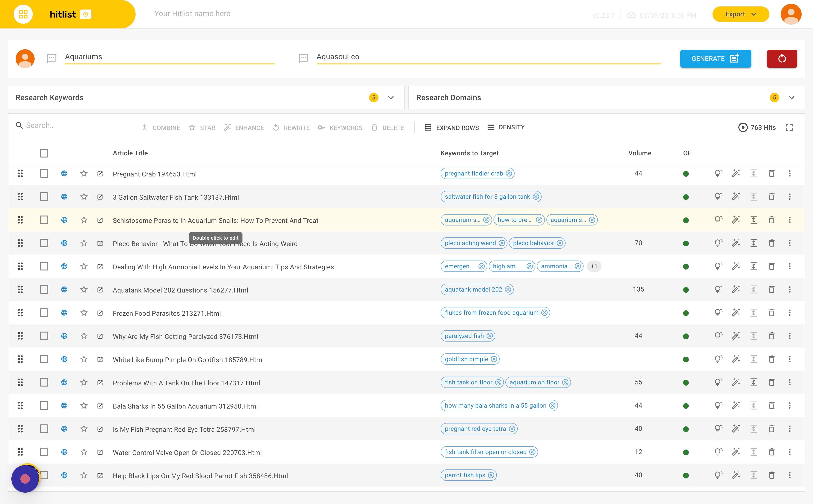813x504 pixels.
Task: Tick the Pleco Behavior row checkbox
Action: (x=44, y=243)
